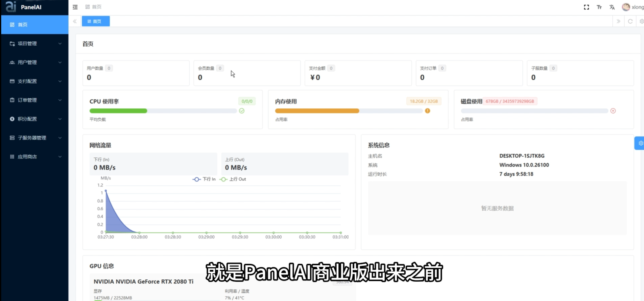This screenshot has width=644, height=301.
Task: Open 项目管理 menu item label
Action: [x=27, y=43]
